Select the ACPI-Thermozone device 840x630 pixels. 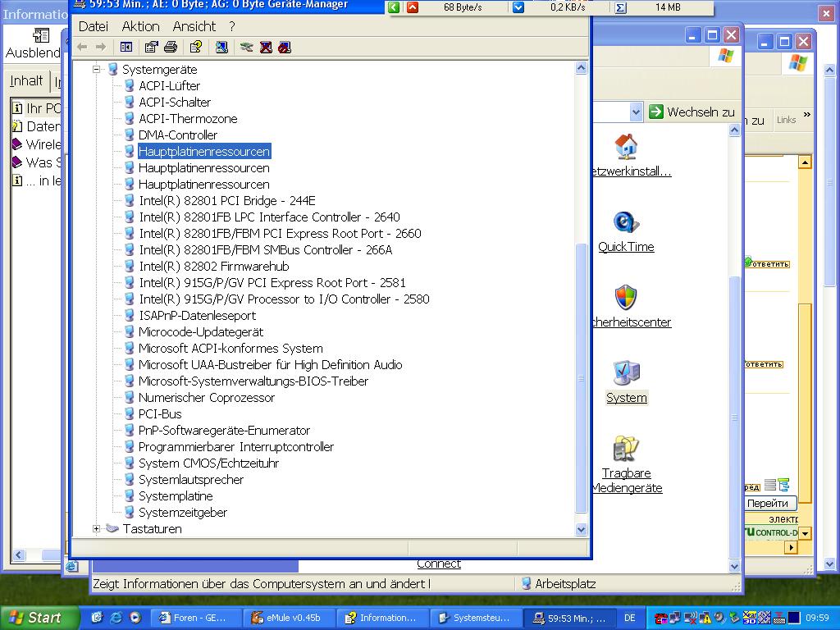(x=188, y=119)
